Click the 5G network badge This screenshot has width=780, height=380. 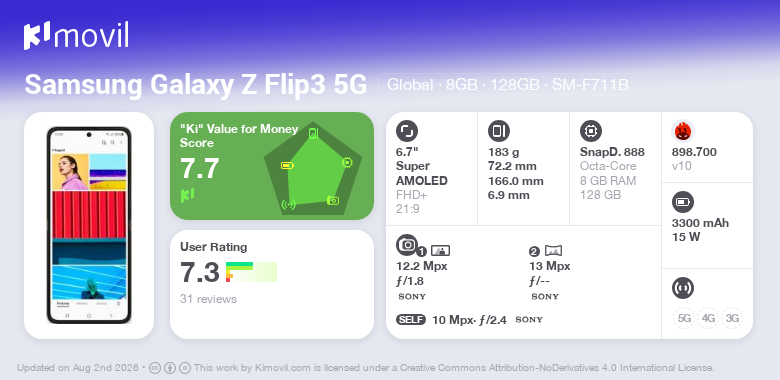coord(684,318)
